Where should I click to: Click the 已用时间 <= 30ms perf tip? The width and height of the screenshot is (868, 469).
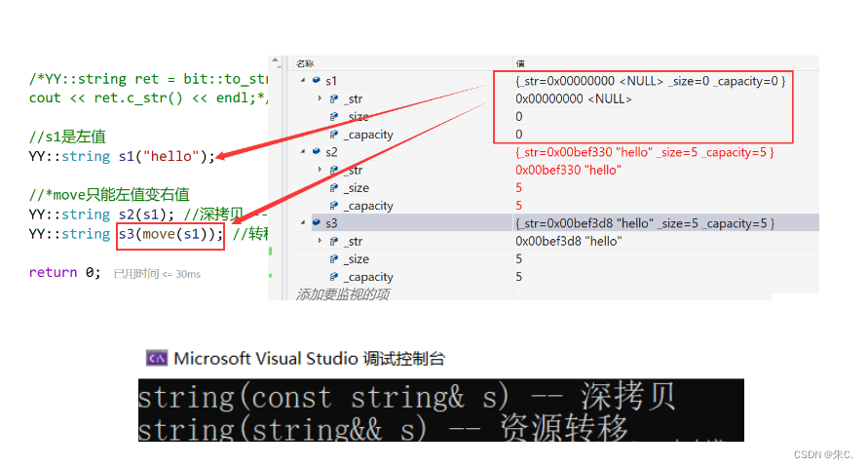157,274
